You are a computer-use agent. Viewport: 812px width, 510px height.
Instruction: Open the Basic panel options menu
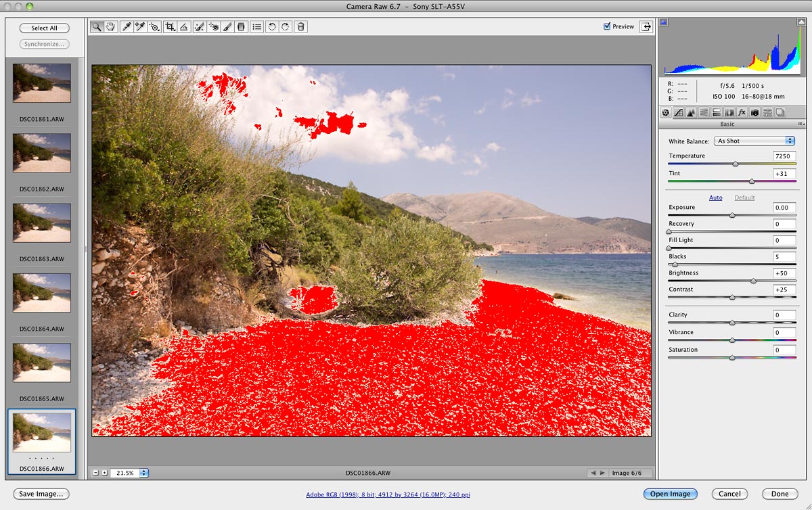coord(800,124)
